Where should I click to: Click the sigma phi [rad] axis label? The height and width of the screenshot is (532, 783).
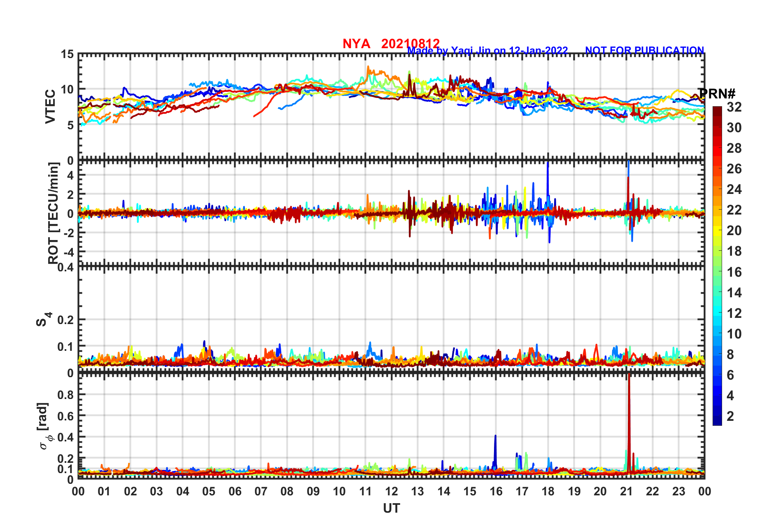tap(44, 426)
